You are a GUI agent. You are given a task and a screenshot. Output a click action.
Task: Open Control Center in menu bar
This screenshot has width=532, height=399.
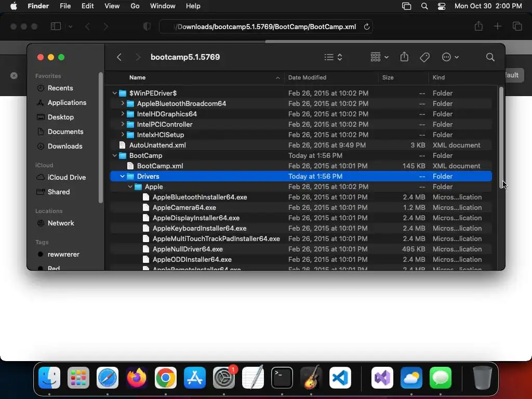pyautogui.click(x=442, y=6)
